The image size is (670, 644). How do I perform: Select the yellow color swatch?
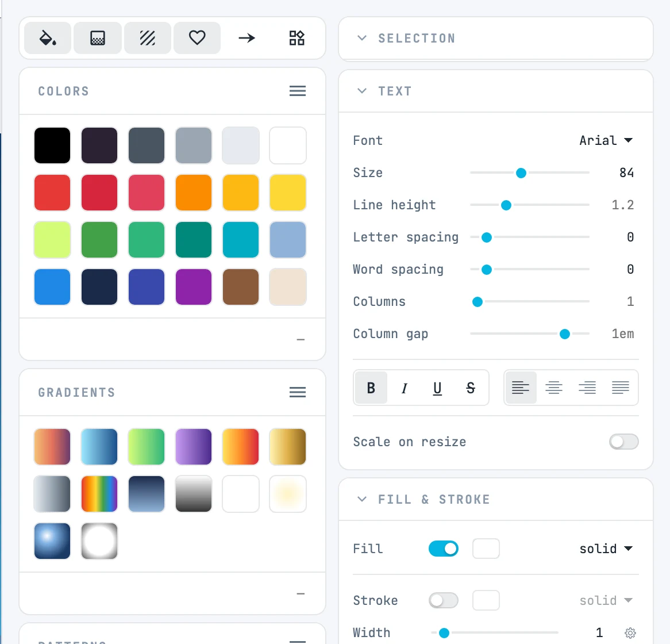287,193
